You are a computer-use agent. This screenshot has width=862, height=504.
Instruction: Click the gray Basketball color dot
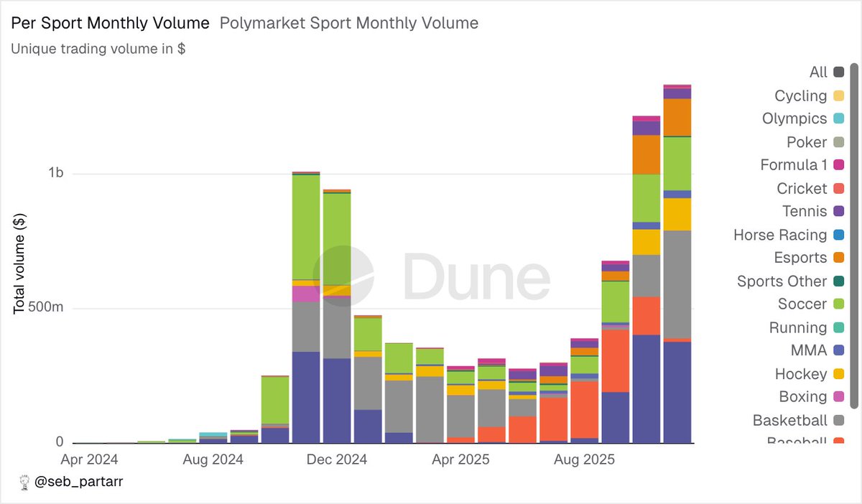(x=839, y=421)
